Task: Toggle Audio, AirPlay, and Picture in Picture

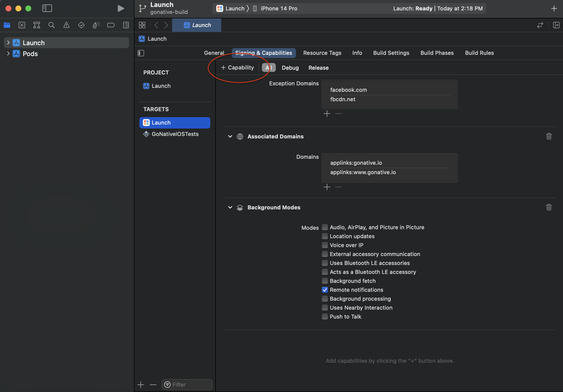Action: click(x=324, y=227)
